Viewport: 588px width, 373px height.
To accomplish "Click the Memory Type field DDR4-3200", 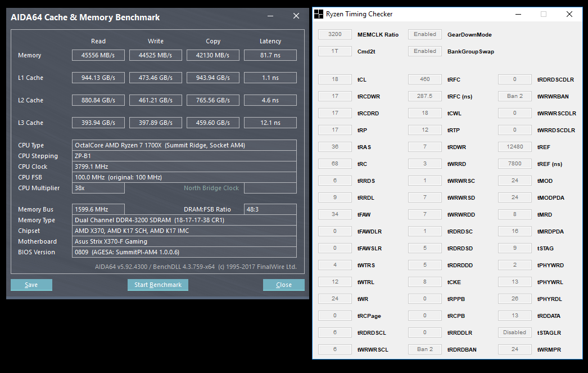I will tap(184, 220).
